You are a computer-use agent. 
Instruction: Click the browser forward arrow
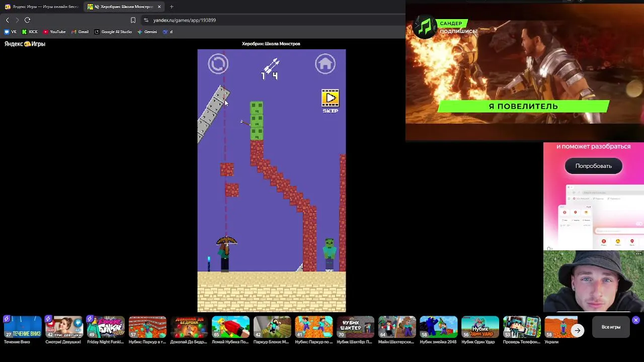17,20
